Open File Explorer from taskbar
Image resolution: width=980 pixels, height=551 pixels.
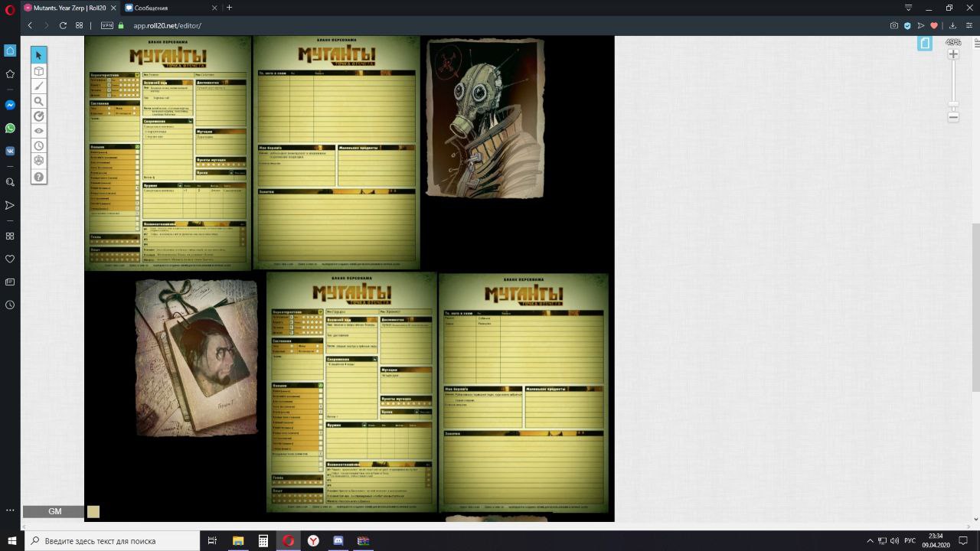tap(238, 541)
